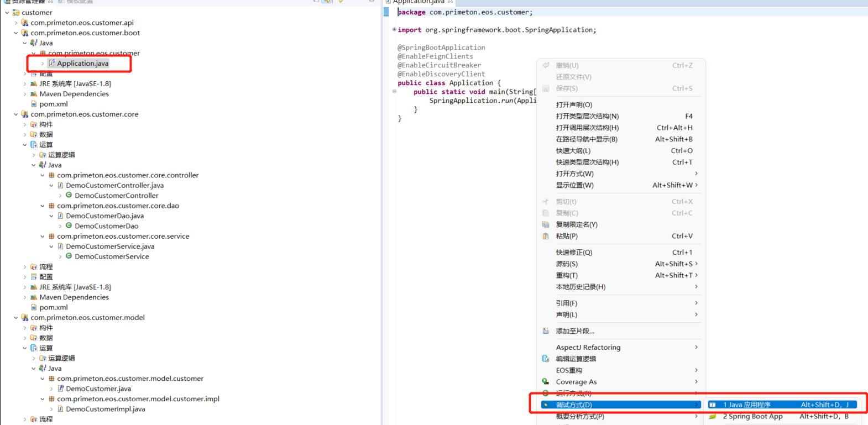This screenshot has height=425, width=868.
Task: Open the 调试方式(D) submenu
Action: pos(573,405)
